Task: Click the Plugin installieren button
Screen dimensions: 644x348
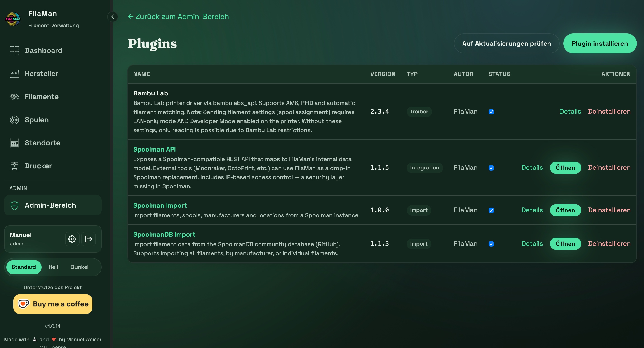Action: click(x=600, y=43)
